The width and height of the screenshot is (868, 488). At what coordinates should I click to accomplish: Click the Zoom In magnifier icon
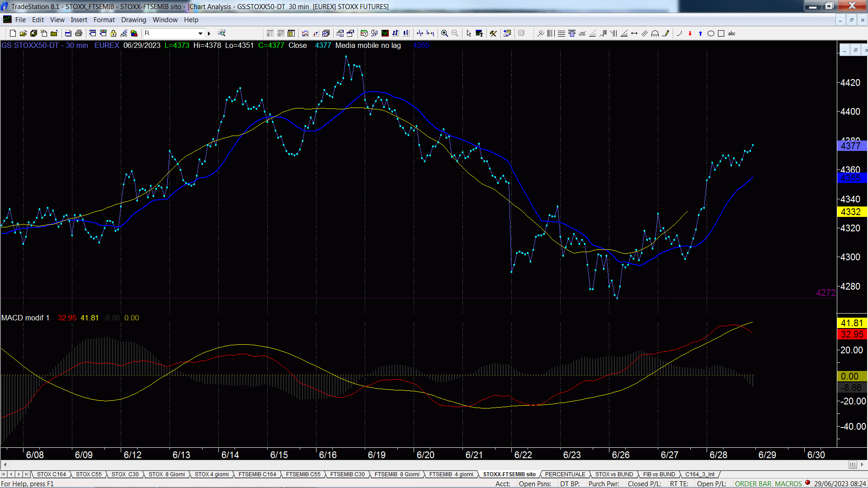pos(445,33)
